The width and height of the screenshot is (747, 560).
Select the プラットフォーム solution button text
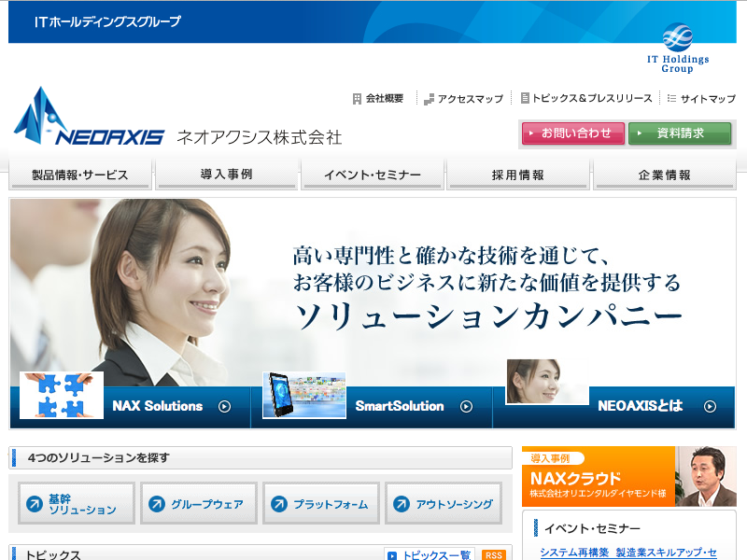coord(331,504)
